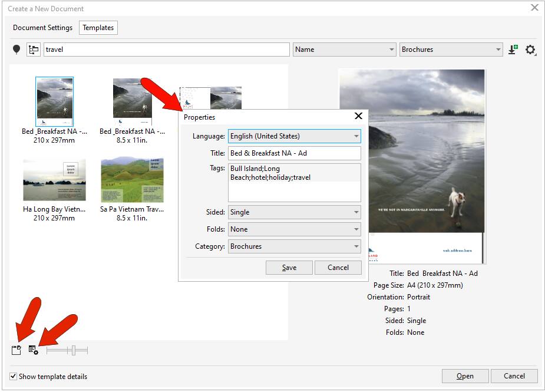
Task: Switch to the Document Settings tab
Action: click(42, 27)
